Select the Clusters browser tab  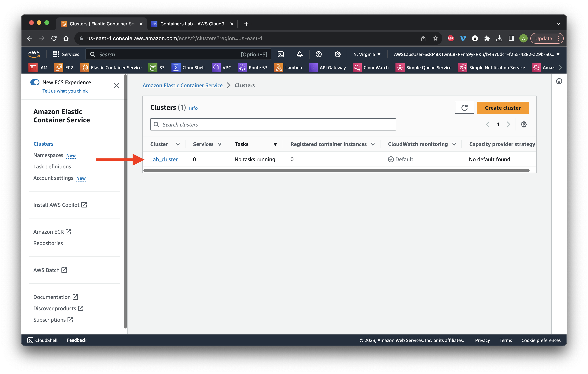click(102, 24)
